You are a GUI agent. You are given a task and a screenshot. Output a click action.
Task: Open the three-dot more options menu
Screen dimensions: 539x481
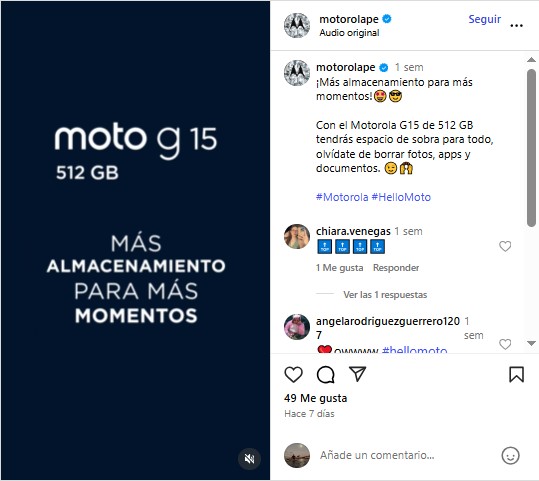pos(516,25)
